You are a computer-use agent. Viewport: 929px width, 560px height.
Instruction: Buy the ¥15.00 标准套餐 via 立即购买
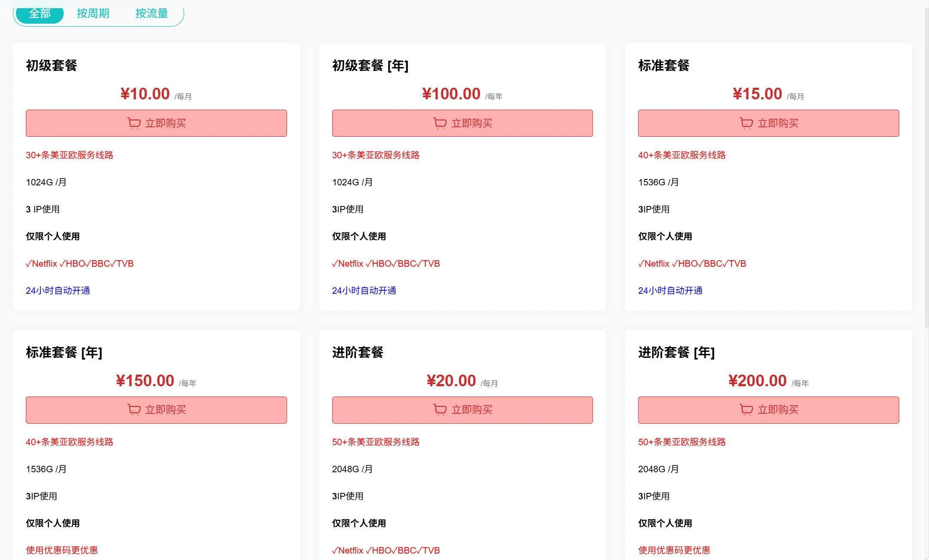[769, 123]
